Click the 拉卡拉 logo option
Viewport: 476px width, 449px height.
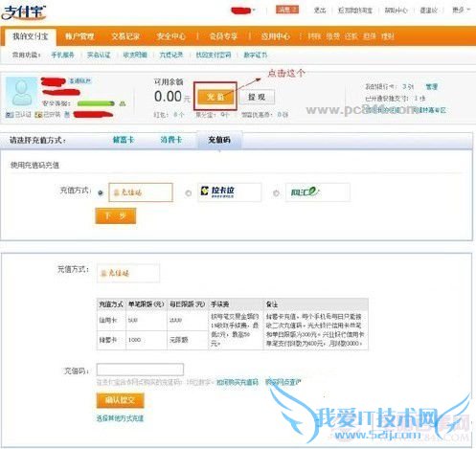click(x=229, y=192)
